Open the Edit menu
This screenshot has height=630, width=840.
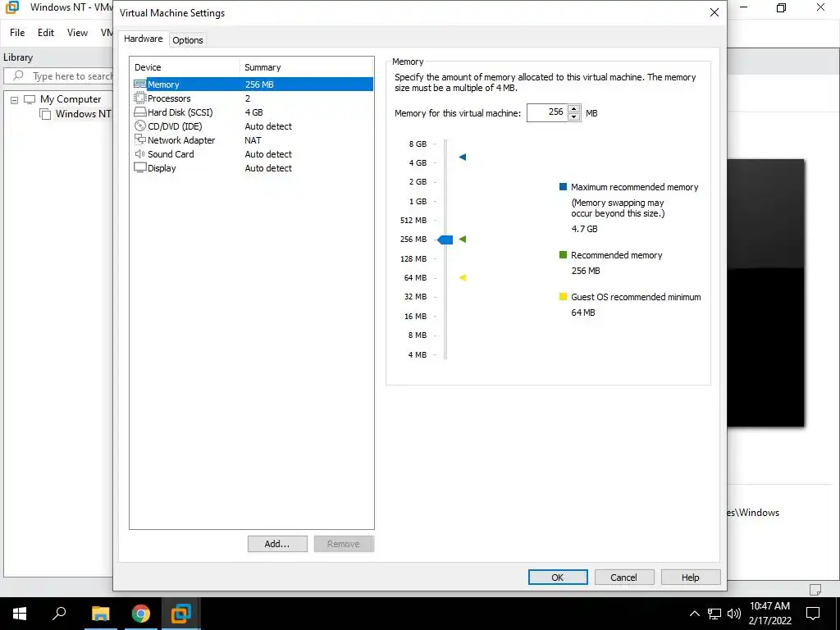click(x=46, y=33)
